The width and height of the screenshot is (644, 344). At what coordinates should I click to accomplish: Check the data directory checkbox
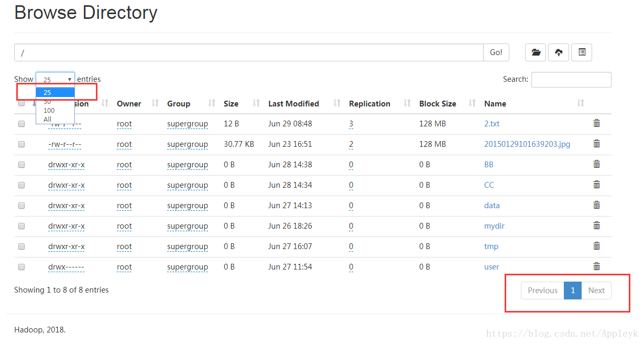21,206
